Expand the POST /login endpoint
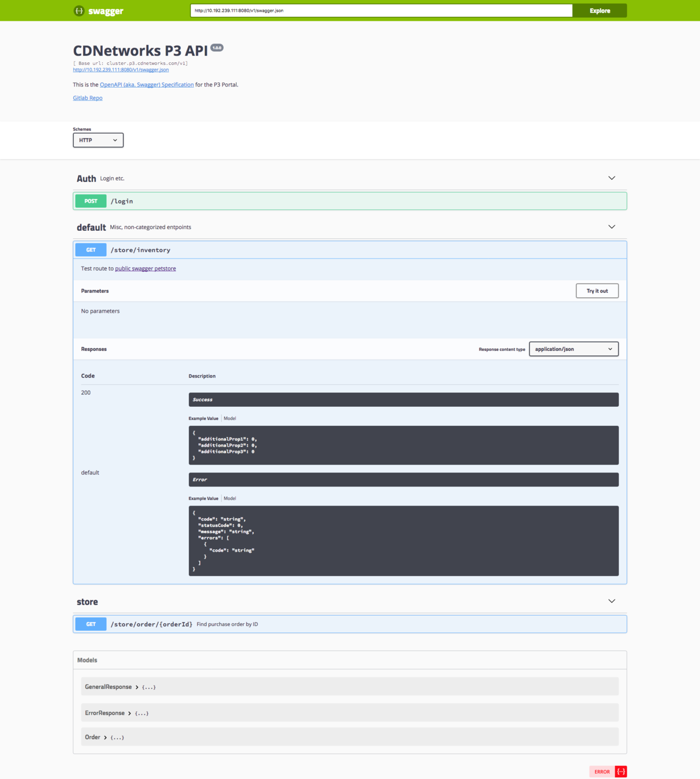The width and height of the screenshot is (700, 779). coord(350,201)
